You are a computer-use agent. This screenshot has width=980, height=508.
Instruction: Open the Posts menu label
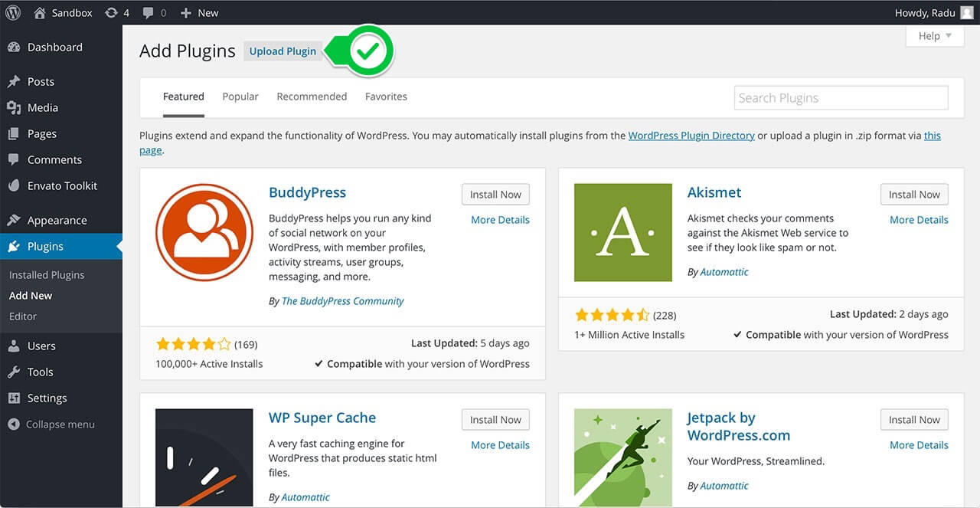click(x=41, y=81)
